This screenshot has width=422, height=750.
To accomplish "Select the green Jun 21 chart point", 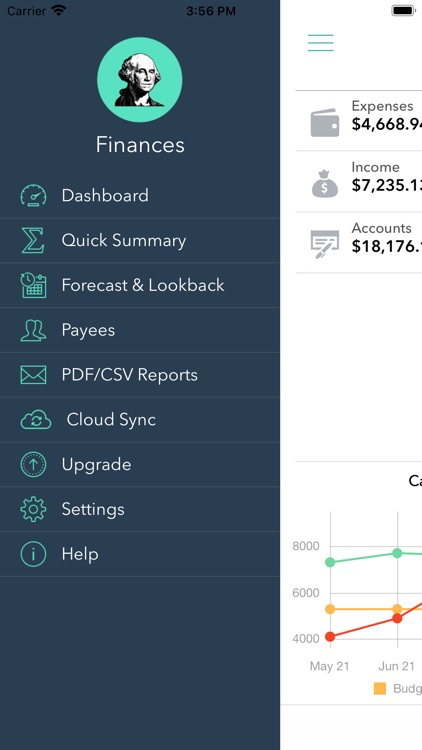I will (x=398, y=553).
